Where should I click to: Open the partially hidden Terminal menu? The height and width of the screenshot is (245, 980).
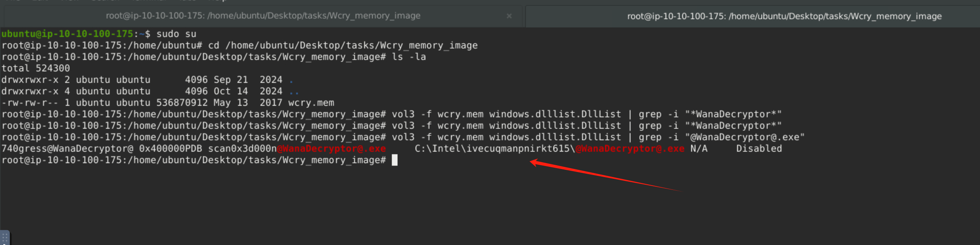[x=148, y=1]
